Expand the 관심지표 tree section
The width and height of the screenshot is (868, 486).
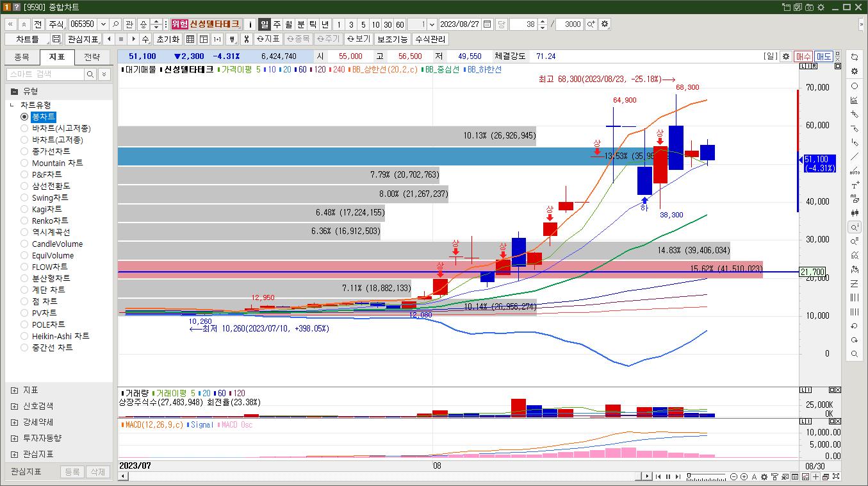(14, 454)
